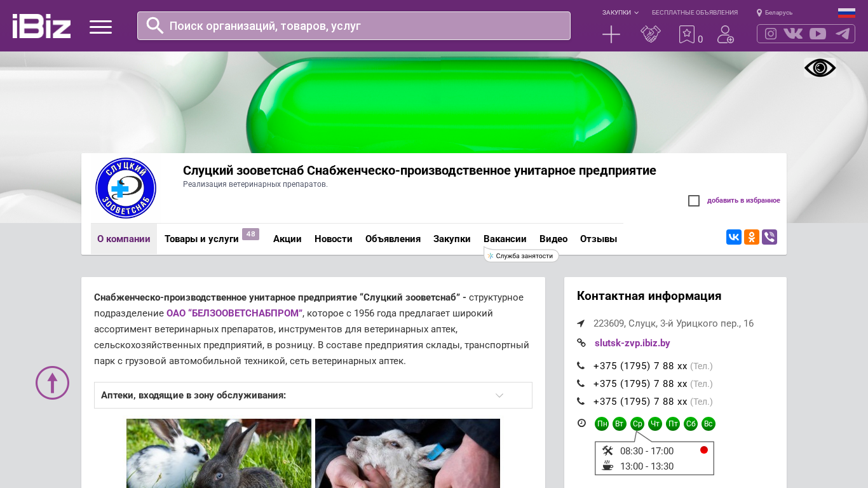Image resolution: width=868 pixels, height=488 pixels.
Task: Select Tuesday (Вт) schedule circle
Action: click(x=620, y=424)
